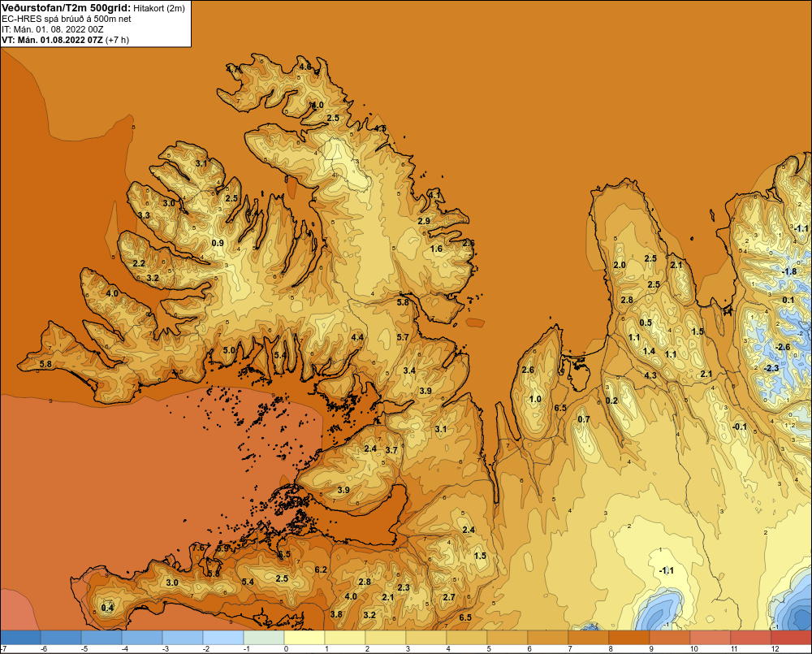Click the 6.2 temperature value on the map
This screenshot has width=812, height=654.
(321, 570)
